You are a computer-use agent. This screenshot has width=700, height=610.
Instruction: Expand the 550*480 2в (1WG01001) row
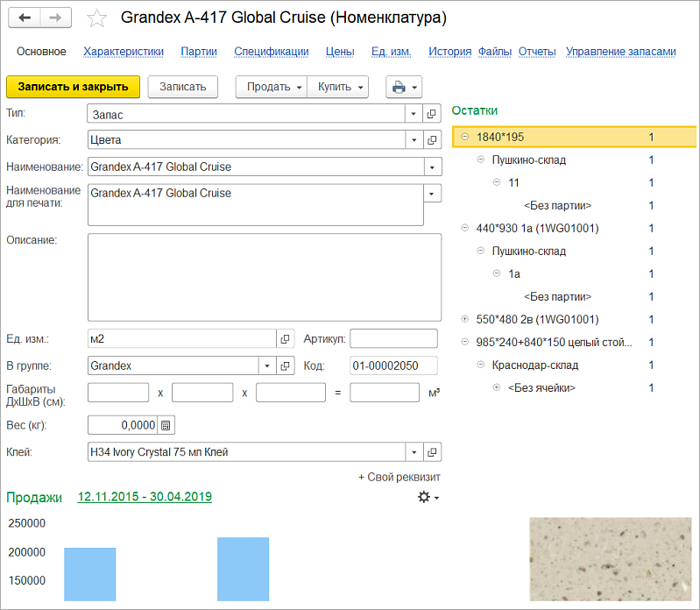click(x=464, y=319)
